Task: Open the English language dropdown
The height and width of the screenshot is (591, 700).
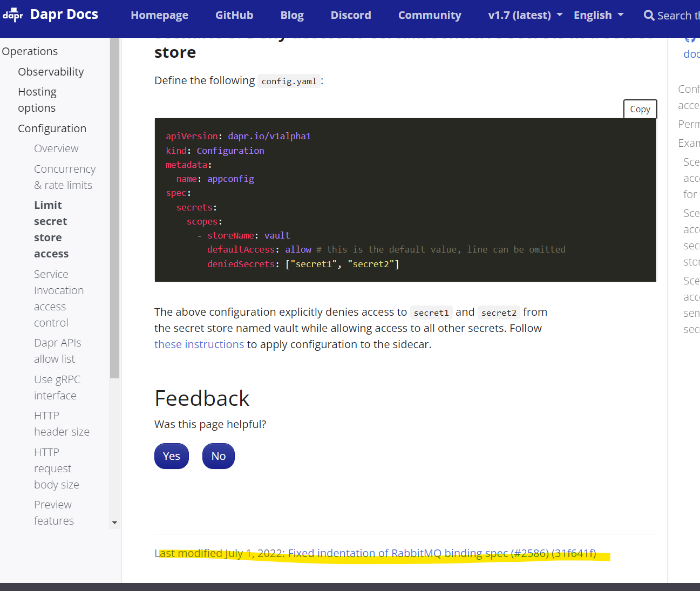Action: point(593,15)
